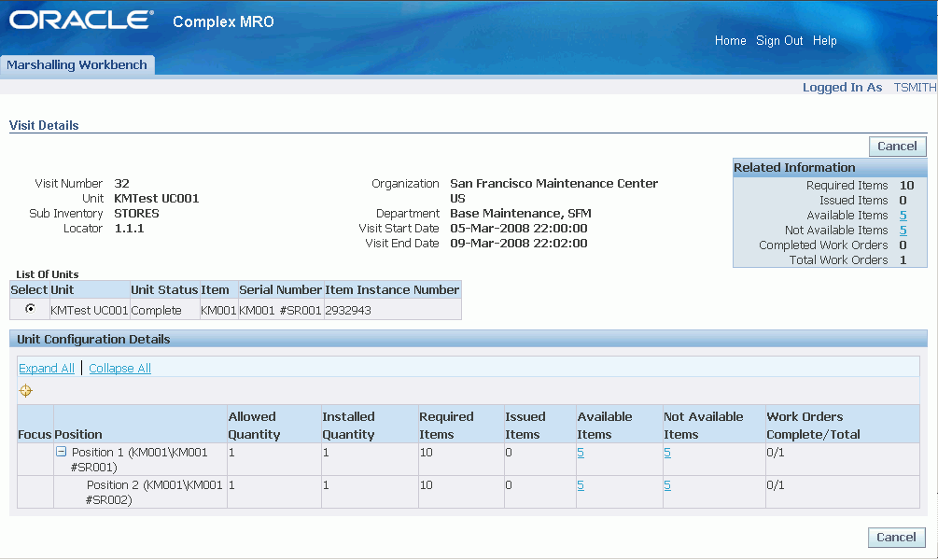Click the Visit End Date value 09-Mar-2008
The image size is (938, 560).
tap(519, 243)
